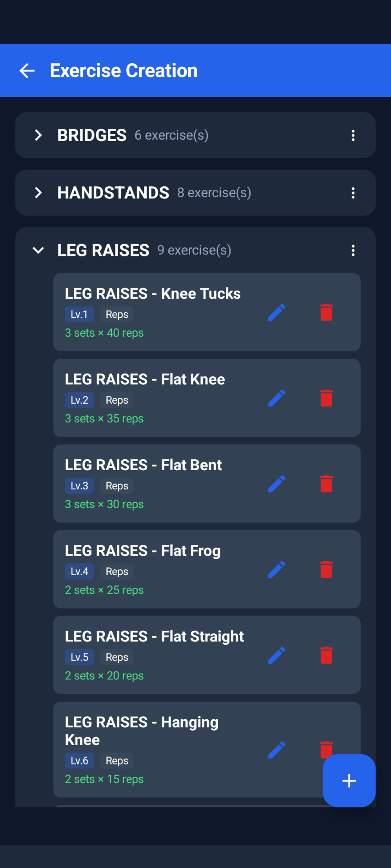
Task: Delete the Knee Tucks exercise
Action: point(326,312)
